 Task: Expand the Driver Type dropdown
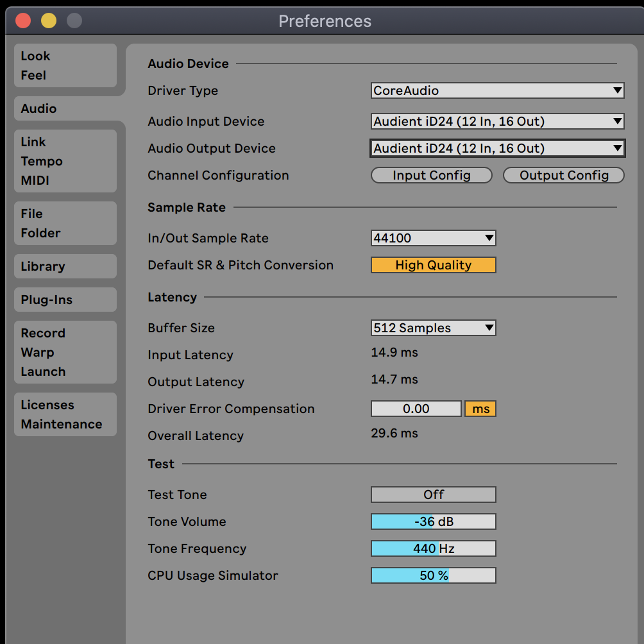click(x=497, y=90)
